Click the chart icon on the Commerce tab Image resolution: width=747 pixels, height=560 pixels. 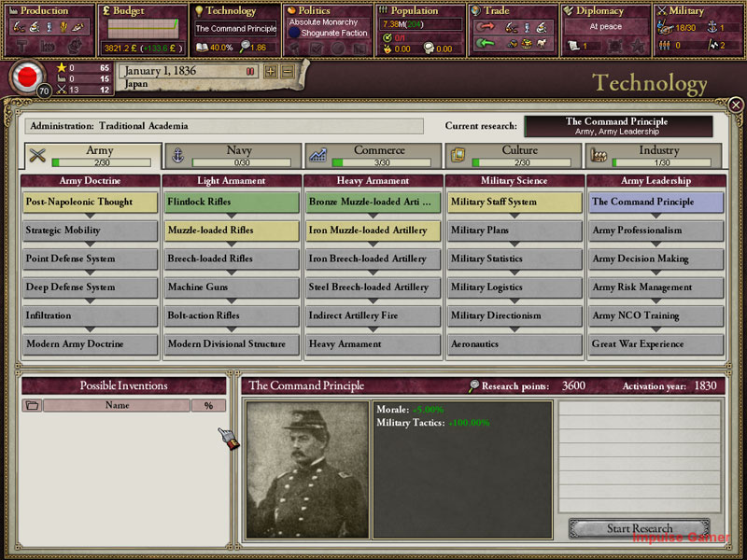[x=317, y=155]
